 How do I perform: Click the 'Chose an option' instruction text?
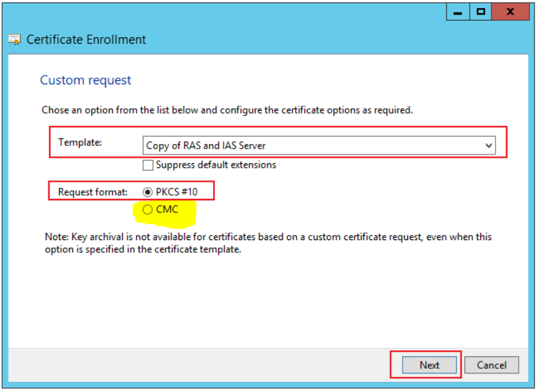coord(227,110)
